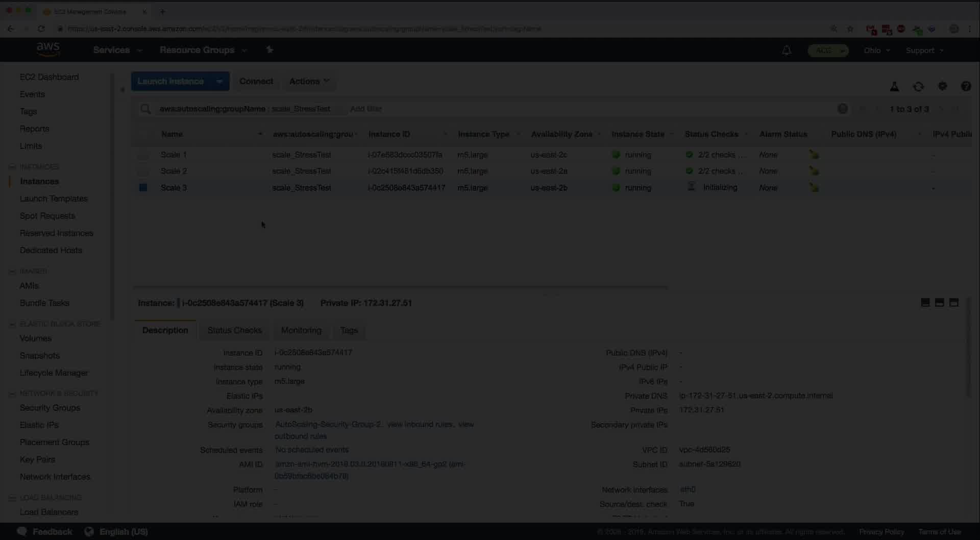Open Key Pairs in the sidebar
This screenshot has height=540, width=980.
tap(37, 459)
